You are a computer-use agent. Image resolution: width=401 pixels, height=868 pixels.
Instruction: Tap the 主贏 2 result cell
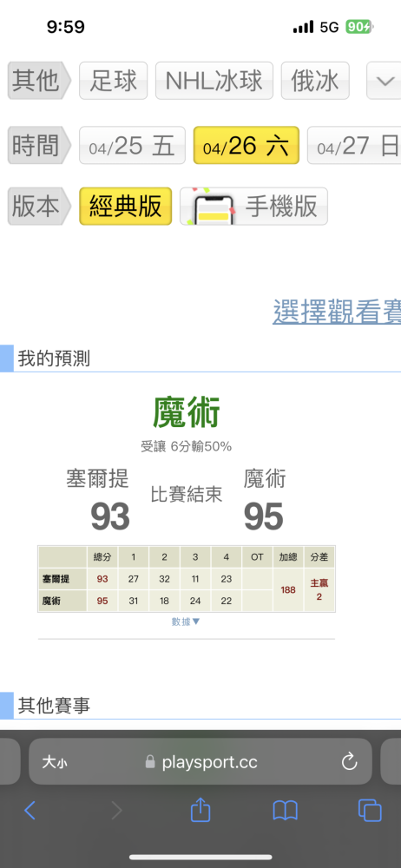[x=319, y=590]
